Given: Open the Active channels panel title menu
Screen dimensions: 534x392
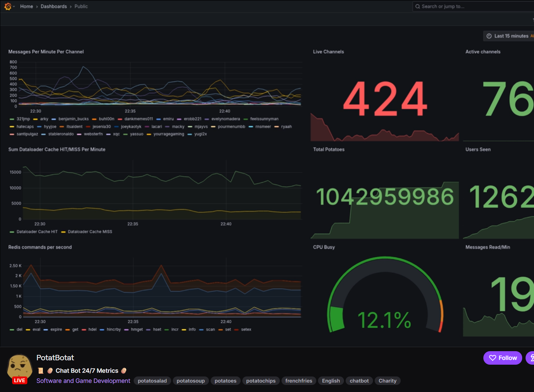Looking at the screenshot, I should [483, 52].
